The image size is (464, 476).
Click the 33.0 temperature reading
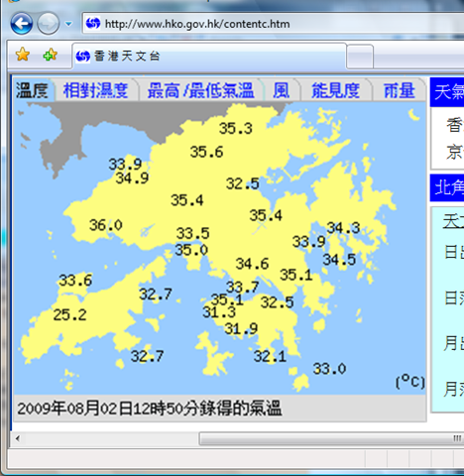pos(329,369)
